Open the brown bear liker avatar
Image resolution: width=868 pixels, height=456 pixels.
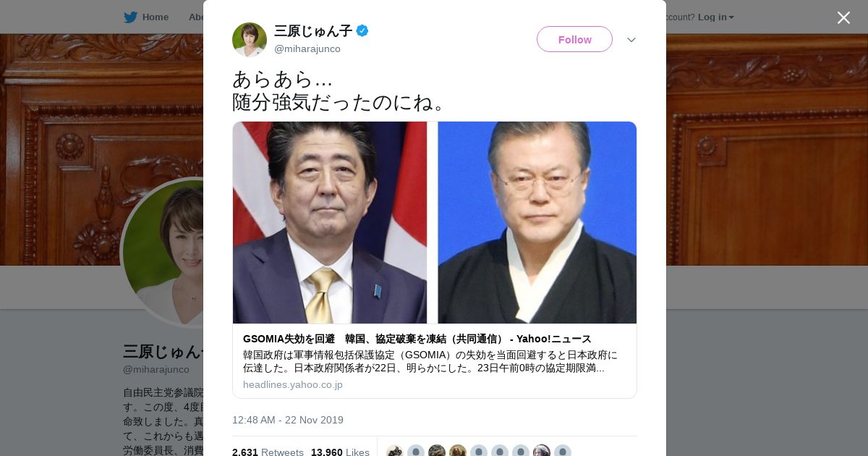pos(457,452)
